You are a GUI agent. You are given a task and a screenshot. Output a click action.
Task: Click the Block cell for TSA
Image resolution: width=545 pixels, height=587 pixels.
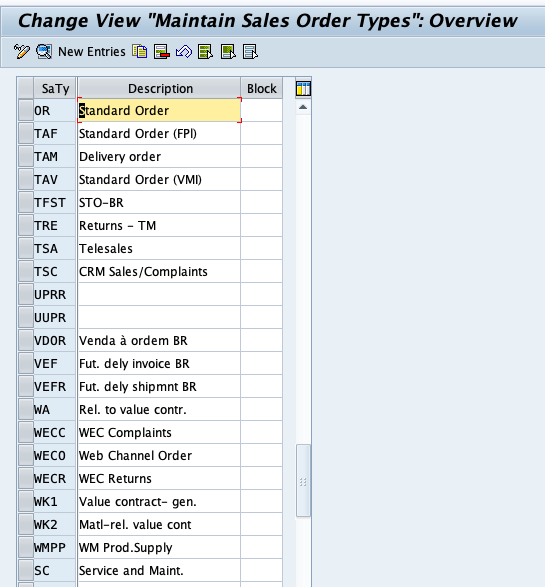point(262,248)
